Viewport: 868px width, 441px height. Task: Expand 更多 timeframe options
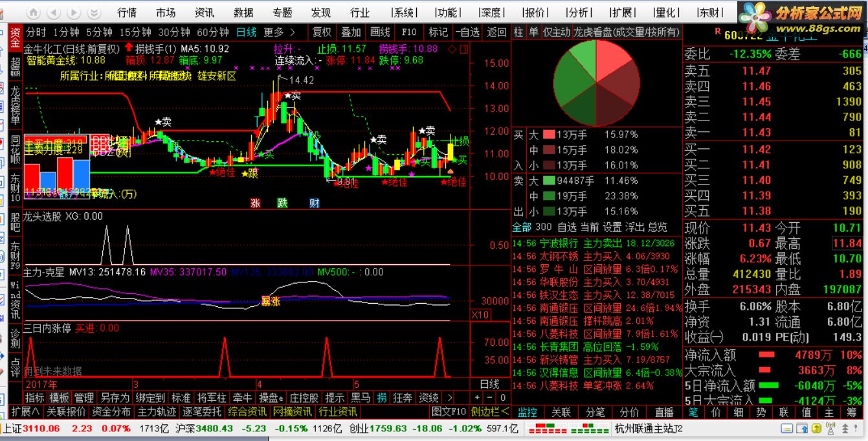point(280,32)
